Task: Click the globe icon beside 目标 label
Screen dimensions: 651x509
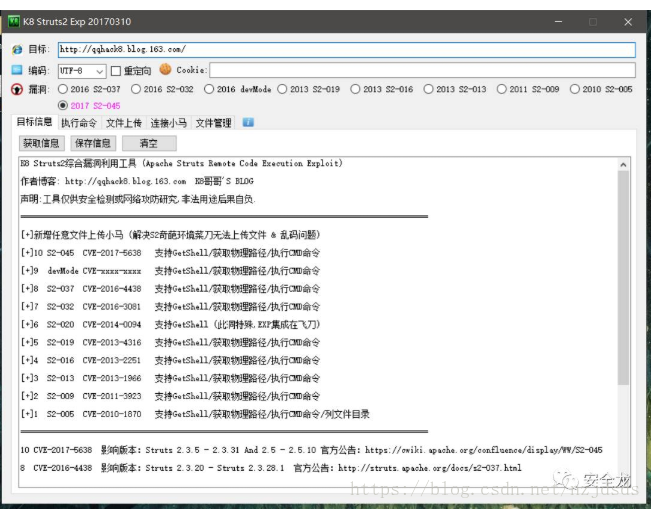Action: [17, 49]
